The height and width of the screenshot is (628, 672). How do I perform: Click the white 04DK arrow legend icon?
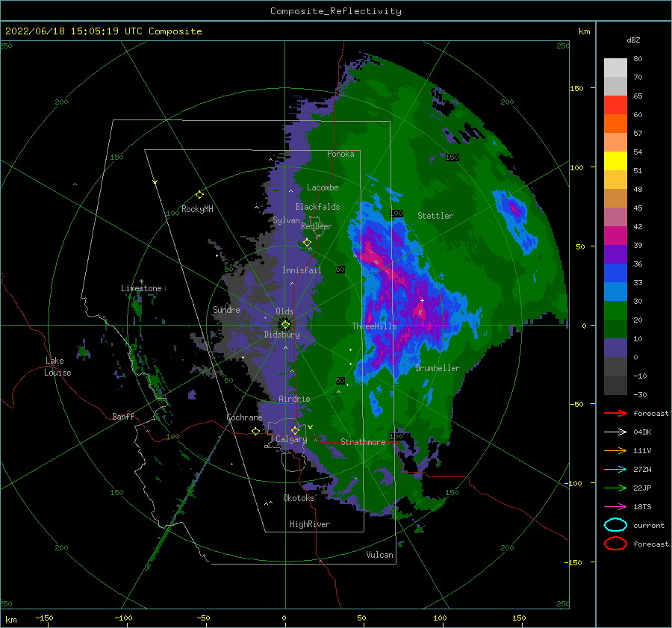pyautogui.click(x=615, y=432)
